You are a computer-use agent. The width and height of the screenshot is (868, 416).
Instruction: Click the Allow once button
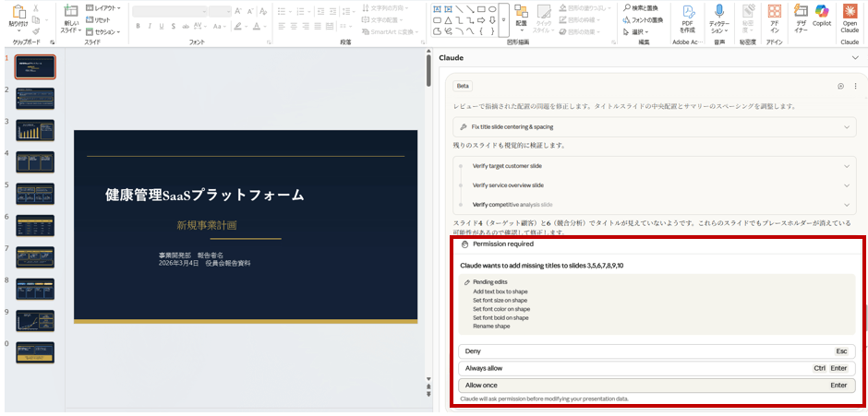[x=656, y=386]
